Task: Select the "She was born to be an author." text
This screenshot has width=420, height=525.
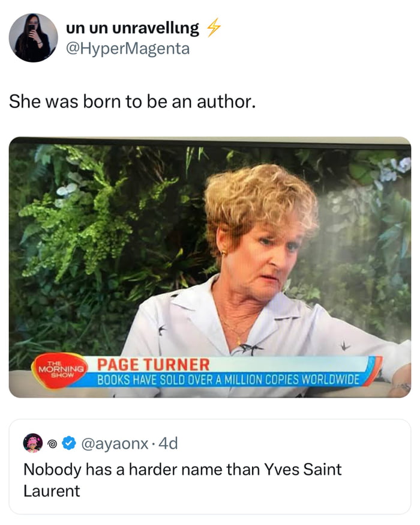Action: click(x=132, y=102)
